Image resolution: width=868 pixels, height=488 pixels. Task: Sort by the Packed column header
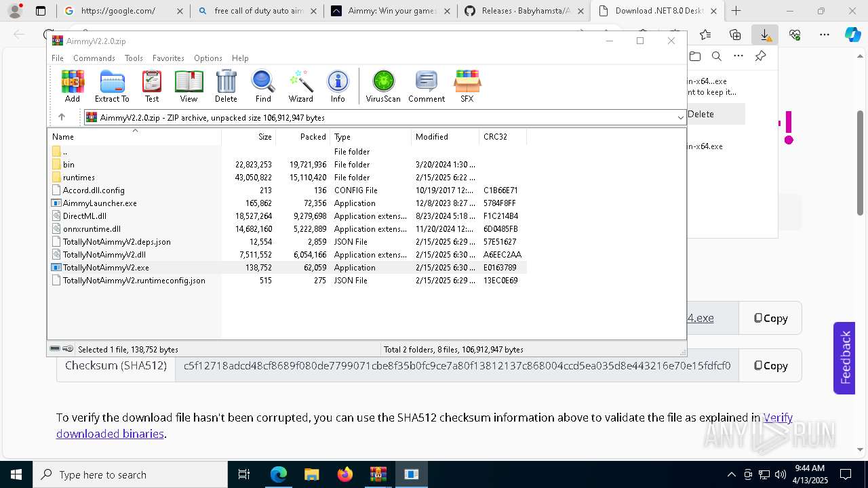pyautogui.click(x=302, y=137)
